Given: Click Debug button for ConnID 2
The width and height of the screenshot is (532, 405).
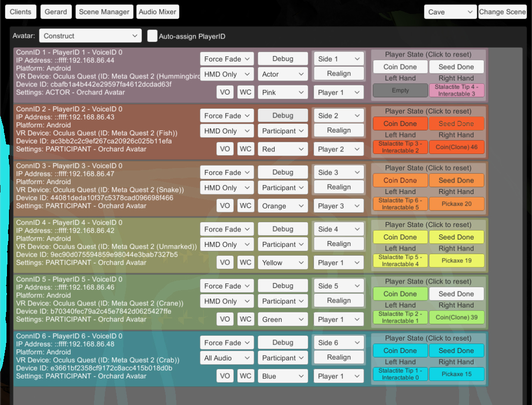Looking at the screenshot, I should (x=283, y=115).
